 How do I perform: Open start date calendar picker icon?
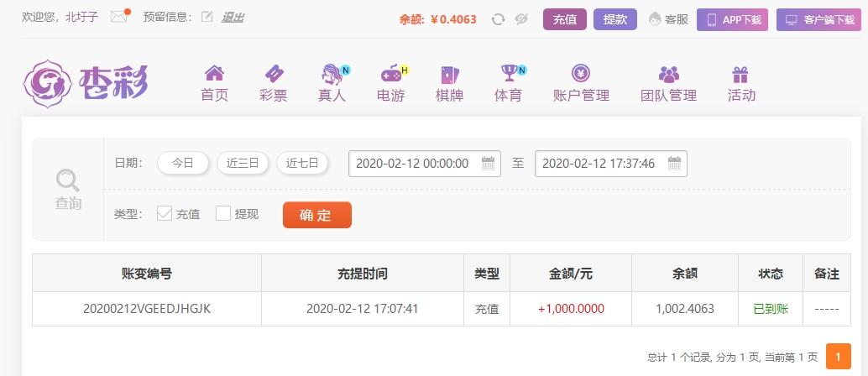(x=488, y=164)
